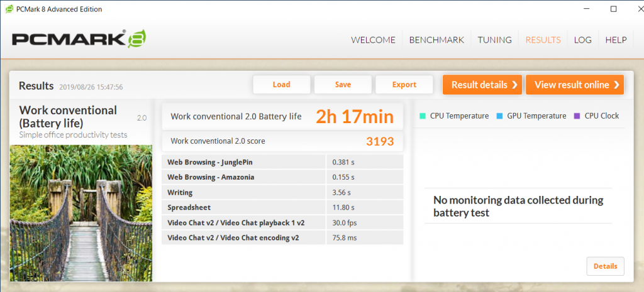Screen dimensions: 644x292
Task: Toggle CPU Clock legend swatch
Action: pyautogui.click(x=577, y=116)
